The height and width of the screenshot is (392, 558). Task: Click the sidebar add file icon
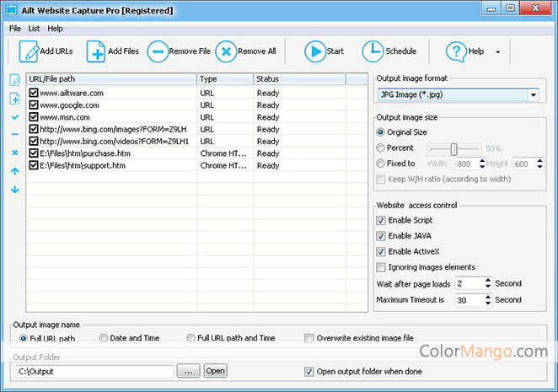point(15,99)
